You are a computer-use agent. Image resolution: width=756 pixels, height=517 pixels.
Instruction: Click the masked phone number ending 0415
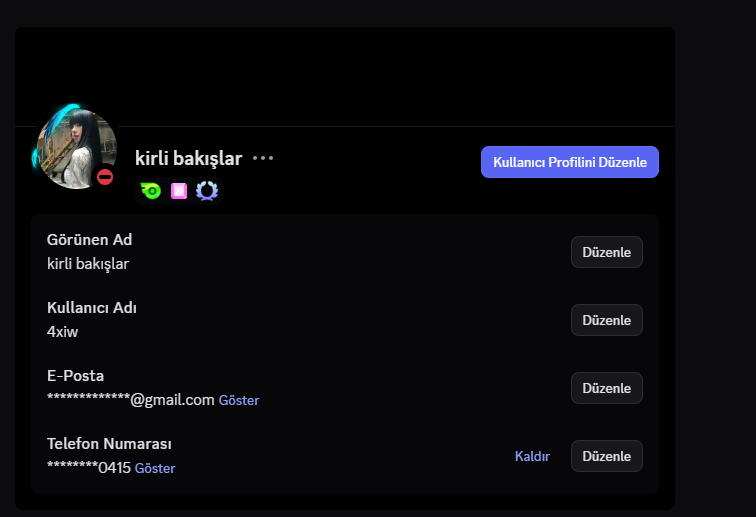click(89, 468)
